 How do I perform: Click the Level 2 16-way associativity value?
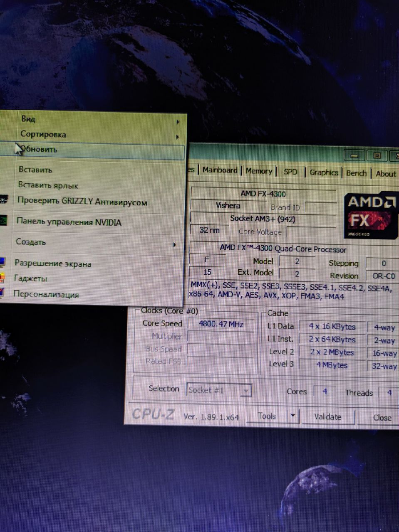click(x=384, y=354)
